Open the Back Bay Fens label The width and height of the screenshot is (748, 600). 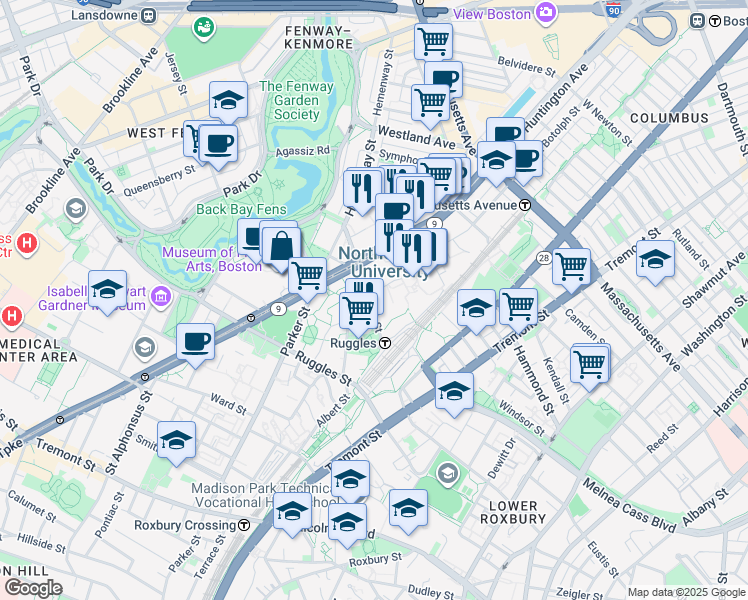(x=241, y=209)
